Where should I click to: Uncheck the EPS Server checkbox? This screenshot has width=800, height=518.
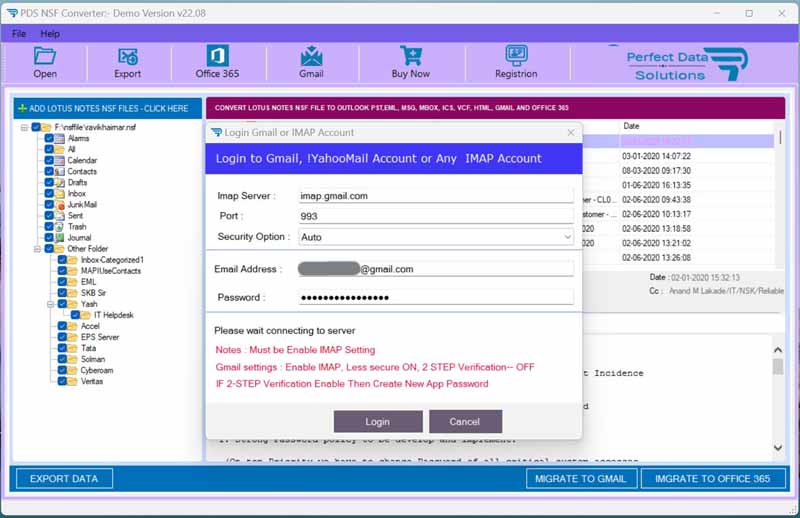[x=62, y=337]
